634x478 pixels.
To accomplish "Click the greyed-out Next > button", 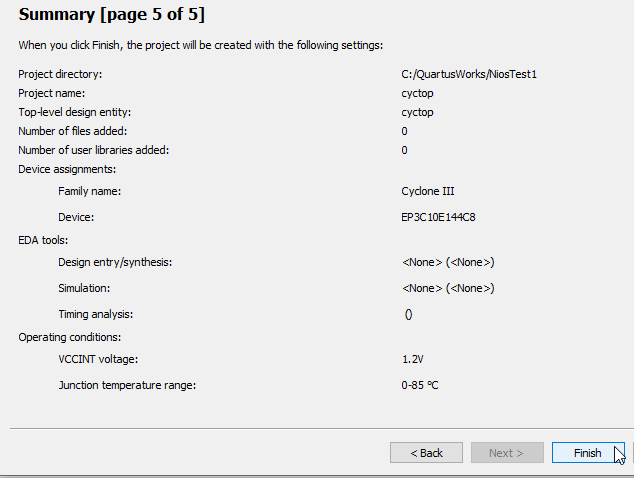I will pyautogui.click(x=507, y=453).
